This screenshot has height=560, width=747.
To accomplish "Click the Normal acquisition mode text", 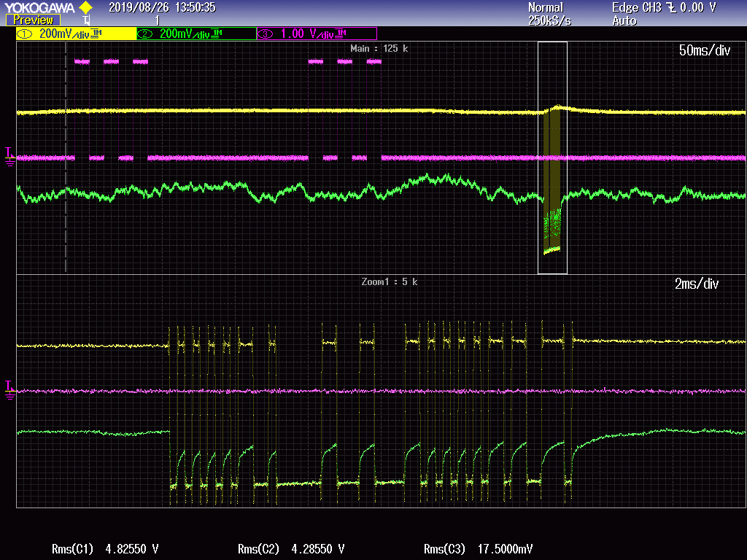I will tap(546, 7).
